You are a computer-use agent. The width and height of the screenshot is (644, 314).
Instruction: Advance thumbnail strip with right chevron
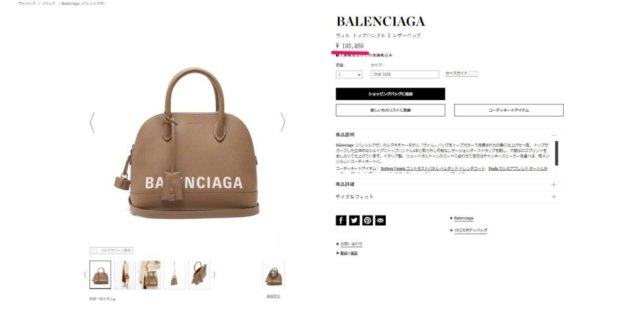point(214,275)
